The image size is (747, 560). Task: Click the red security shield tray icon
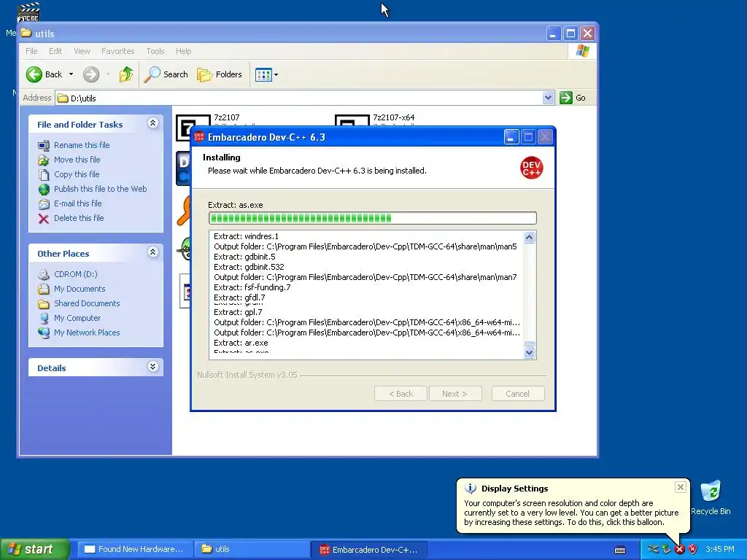[693, 549]
